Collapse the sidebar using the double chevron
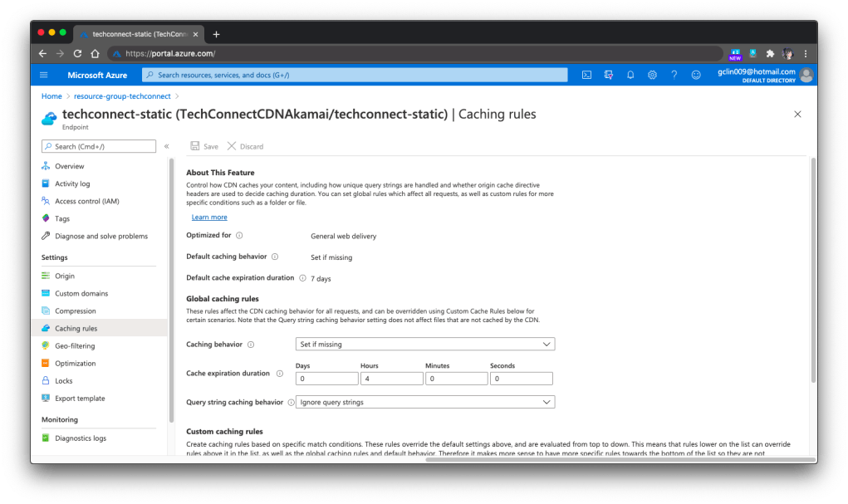 [x=166, y=145]
